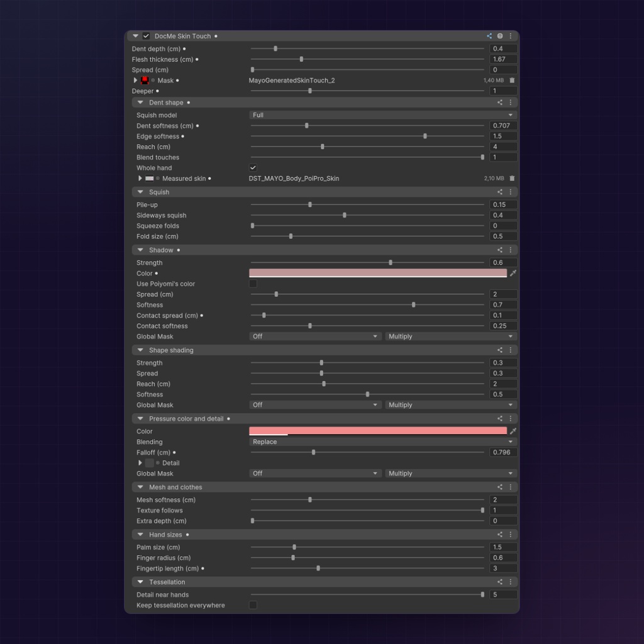Screen dimensions: 644x644
Task: Delete the Mask texture with trash icon
Action: pyautogui.click(x=512, y=80)
